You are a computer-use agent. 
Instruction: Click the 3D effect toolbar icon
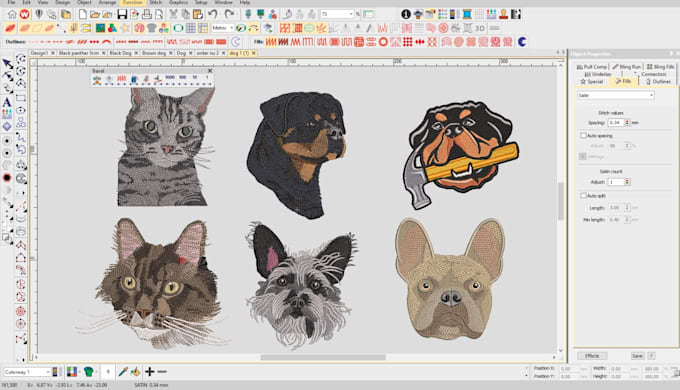coord(480,28)
